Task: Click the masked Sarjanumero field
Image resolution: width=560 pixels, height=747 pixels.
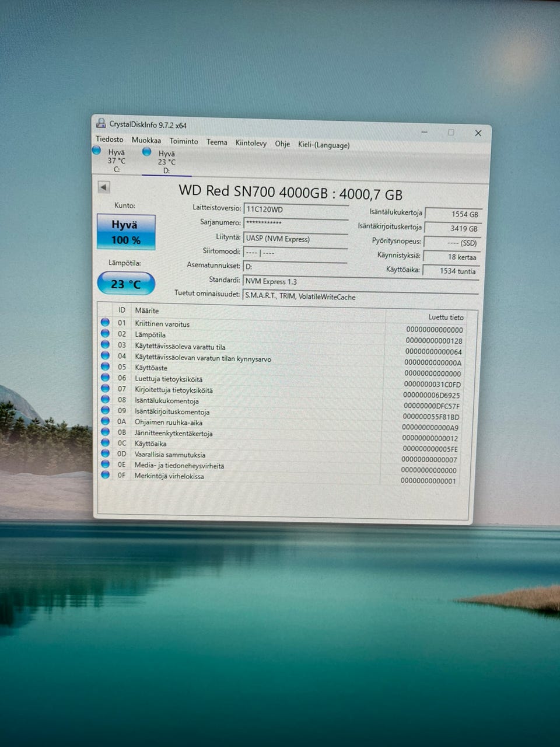Action: pyautogui.click(x=296, y=224)
